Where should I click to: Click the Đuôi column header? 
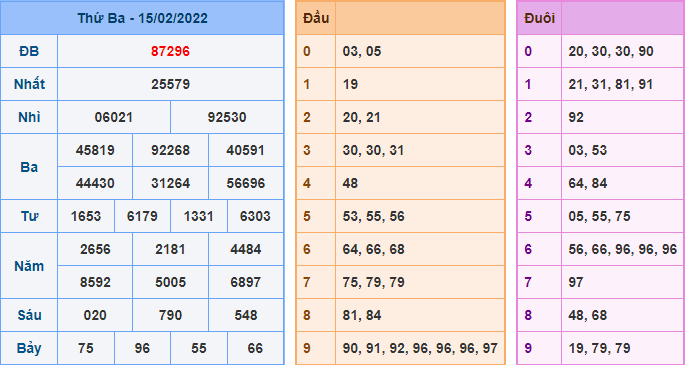(540, 18)
